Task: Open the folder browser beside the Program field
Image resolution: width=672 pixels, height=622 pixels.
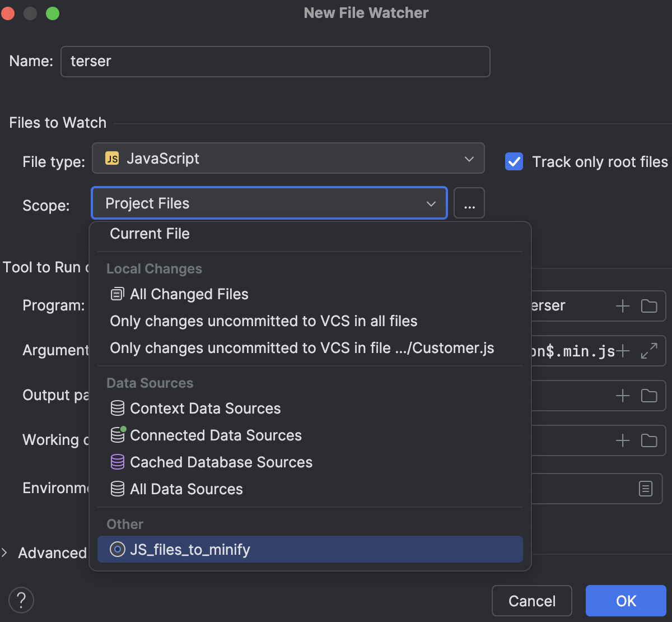Action: [x=649, y=306]
